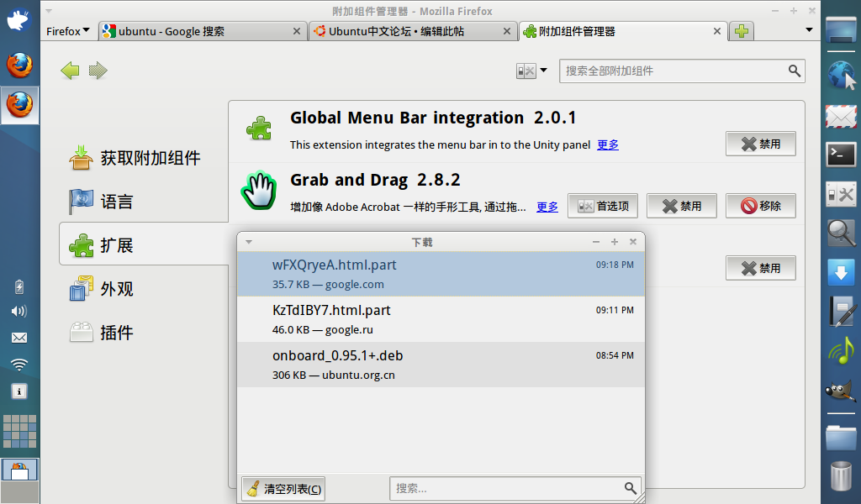Open trash can in right dock
The height and width of the screenshot is (504, 861).
pos(841,475)
